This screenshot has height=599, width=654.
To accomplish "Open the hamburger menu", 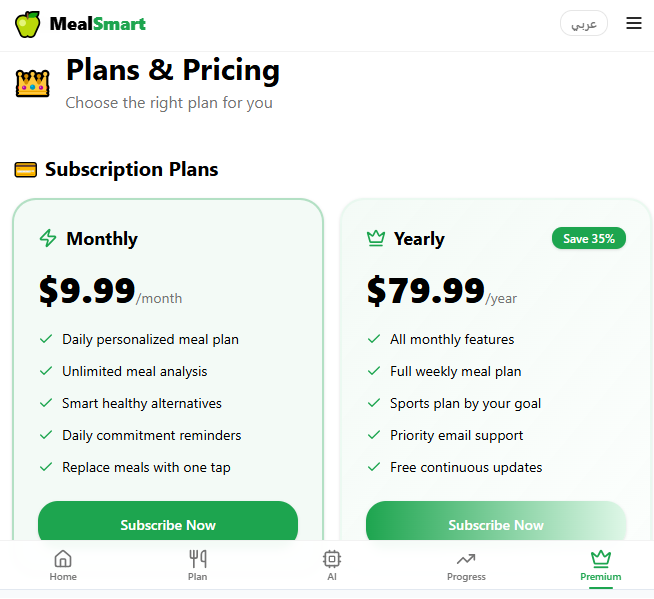I will 634,24.
